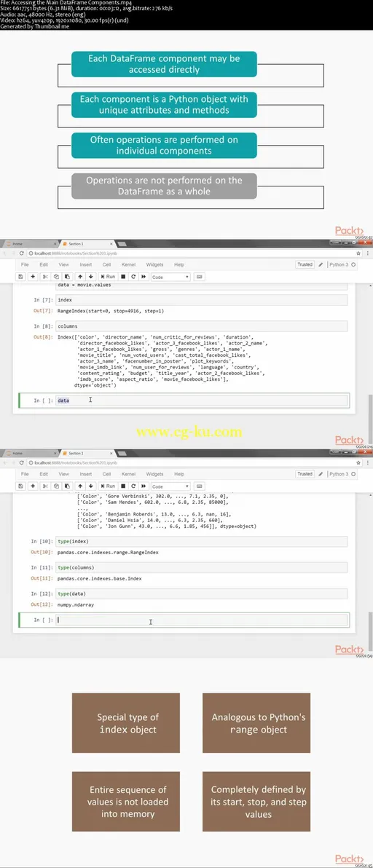The width and height of the screenshot is (373, 868).
Task: Paste cell in lower notebook toolbar
Action: pos(67,486)
